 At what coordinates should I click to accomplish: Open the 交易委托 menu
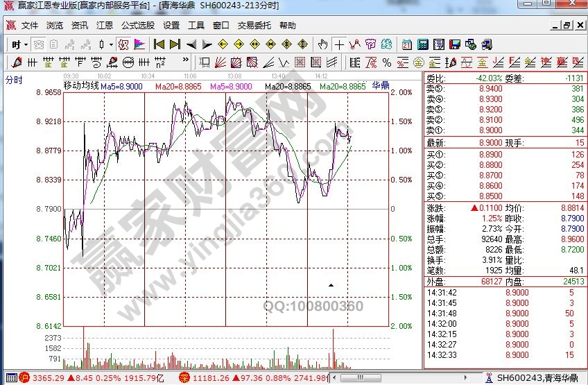(254, 26)
